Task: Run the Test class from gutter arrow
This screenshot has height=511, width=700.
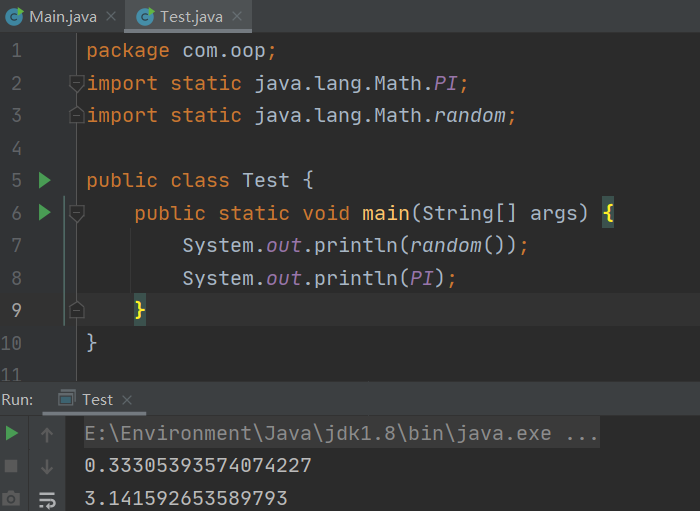Action: click(44, 181)
